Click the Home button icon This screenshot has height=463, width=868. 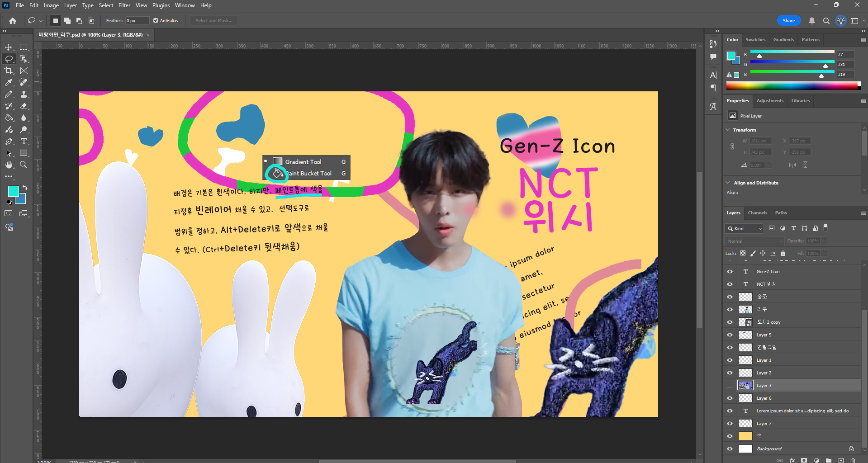[x=13, y=21]
